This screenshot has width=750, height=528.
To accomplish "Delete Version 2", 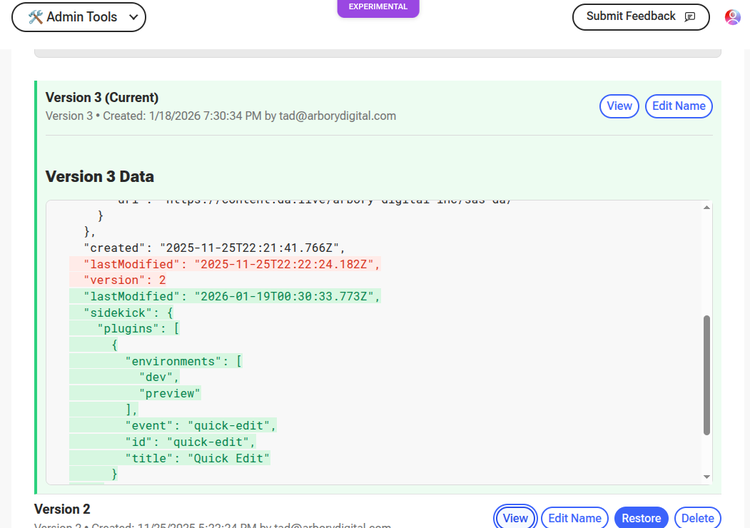I will (696, 517).
